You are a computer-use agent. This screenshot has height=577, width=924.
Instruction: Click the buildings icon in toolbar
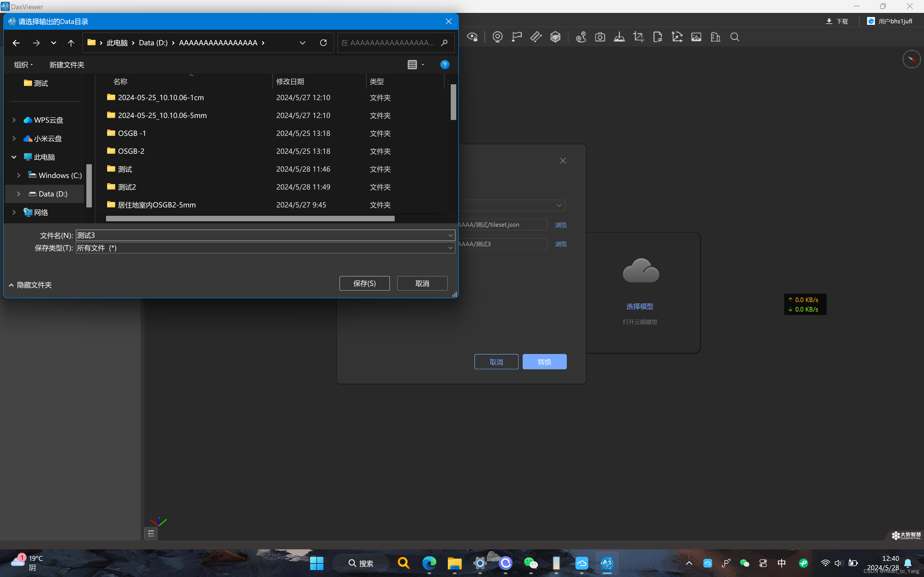[x=715, y=37]
